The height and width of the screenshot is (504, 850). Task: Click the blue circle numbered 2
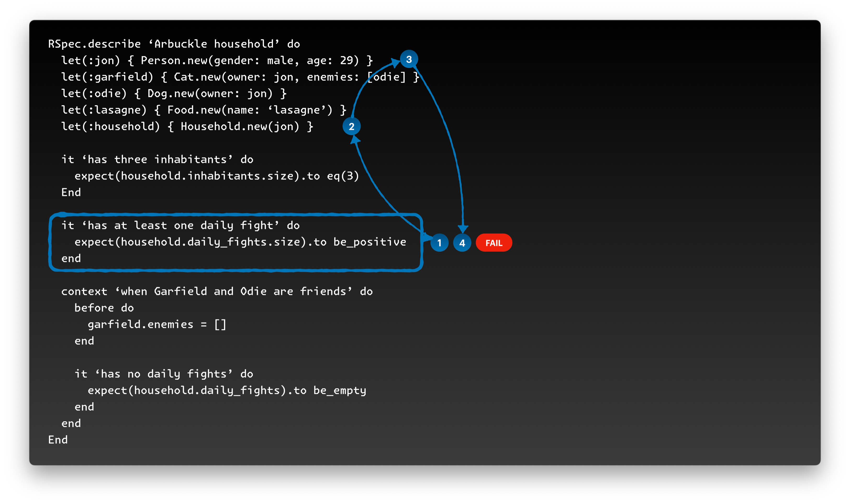coord(351,126)
